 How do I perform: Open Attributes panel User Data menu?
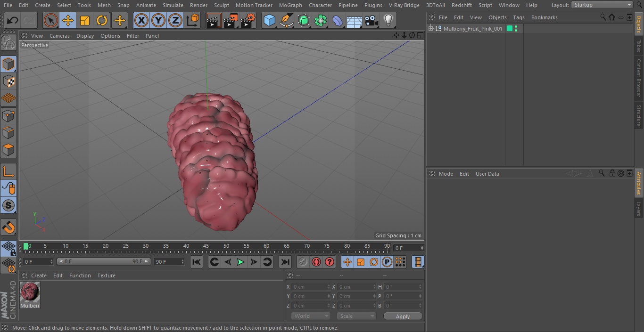click(x=487, y=174)
